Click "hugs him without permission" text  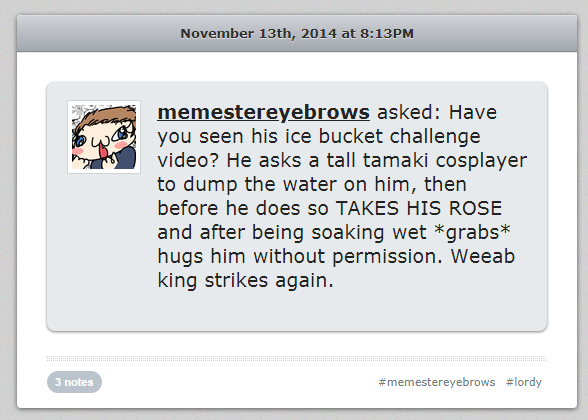click(300, 256)
